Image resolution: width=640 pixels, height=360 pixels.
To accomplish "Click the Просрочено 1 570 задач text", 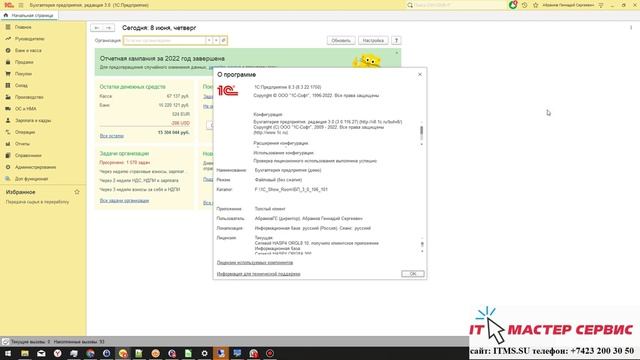I will 125,162.
